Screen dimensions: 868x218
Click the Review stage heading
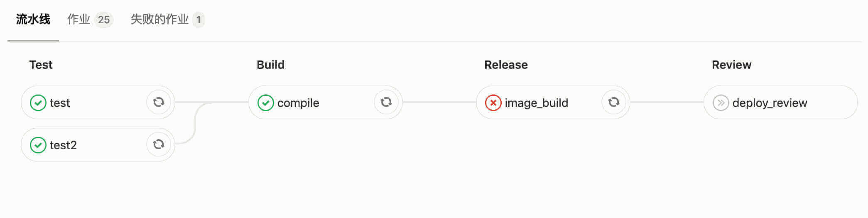click(x=731, y=65)
